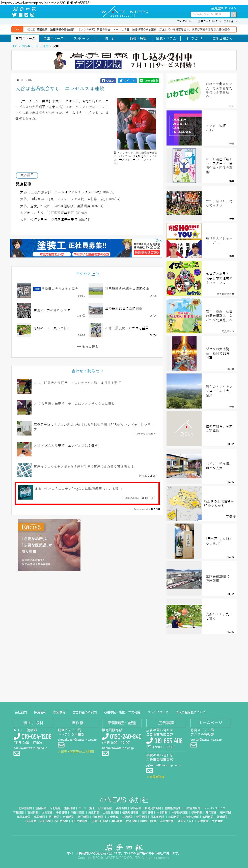Screen dimensions: 248x868
Task: Open the Twitter icon in the header
Action: 14,15
